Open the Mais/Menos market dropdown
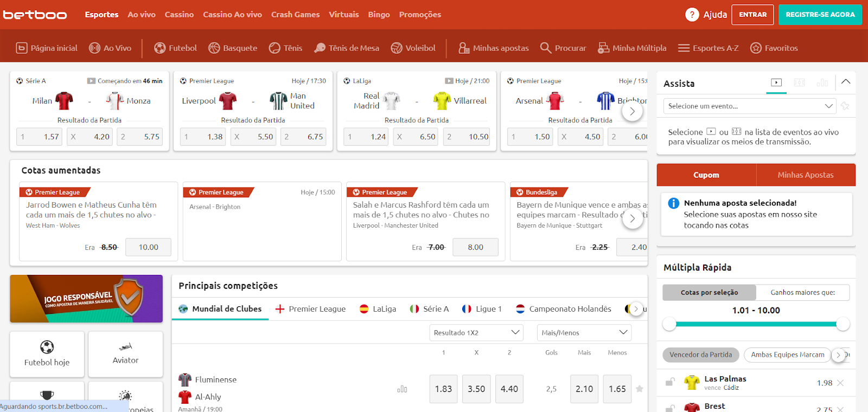 584,332
